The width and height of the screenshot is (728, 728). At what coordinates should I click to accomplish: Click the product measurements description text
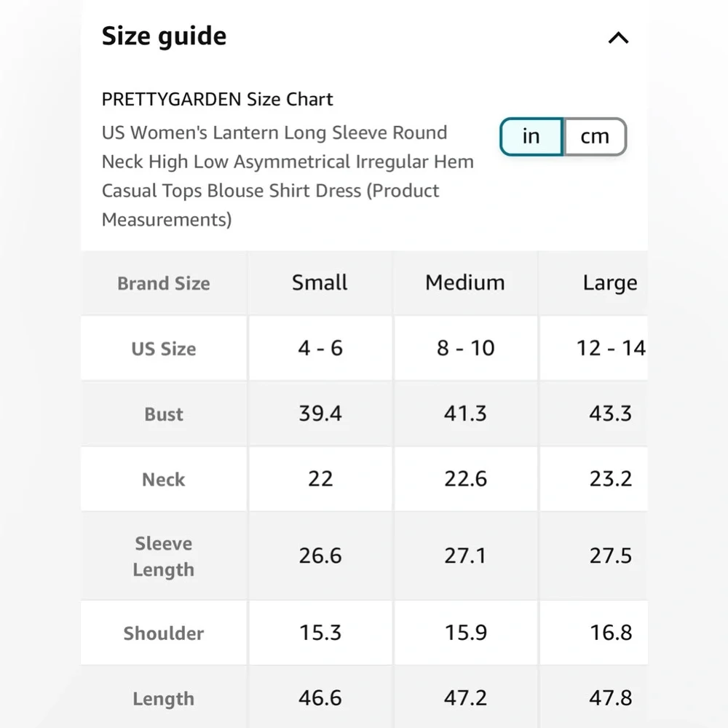coord(288,176)
